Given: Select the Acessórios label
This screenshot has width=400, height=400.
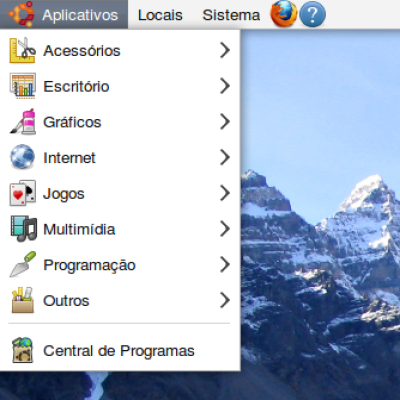Looking at the screenshot, I should point(82,51).
